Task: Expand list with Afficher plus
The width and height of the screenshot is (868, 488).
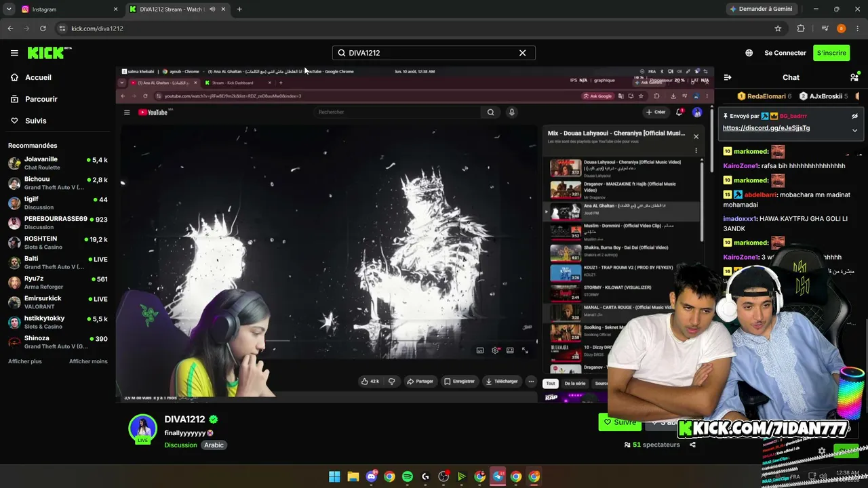Action: click(x=25, y=361)
